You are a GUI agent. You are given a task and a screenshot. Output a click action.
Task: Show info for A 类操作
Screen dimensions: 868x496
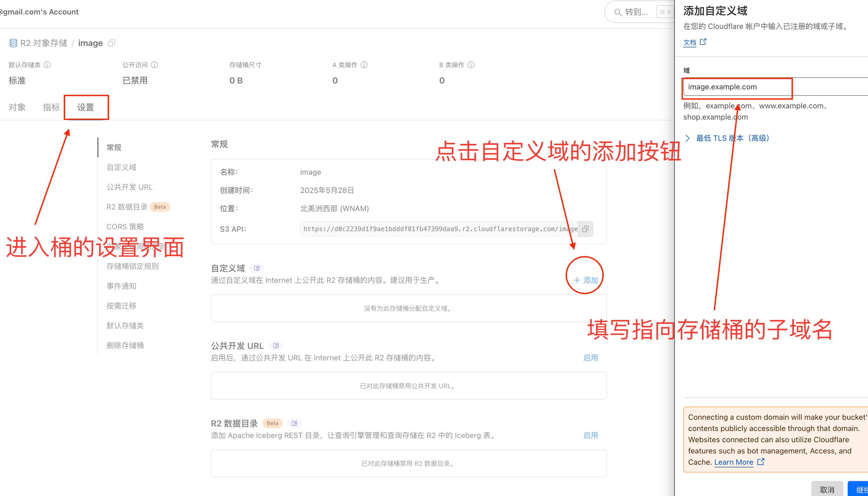coord(364,65)
